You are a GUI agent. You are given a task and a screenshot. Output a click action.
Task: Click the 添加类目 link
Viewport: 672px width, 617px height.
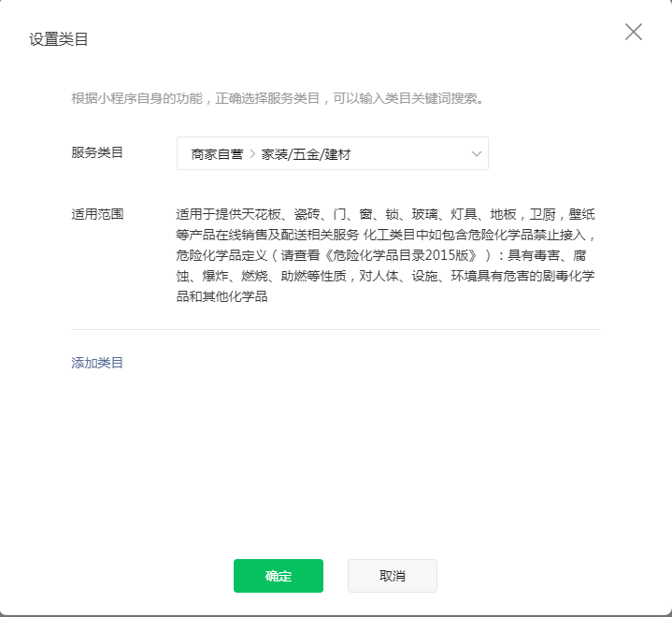(97, 363)
